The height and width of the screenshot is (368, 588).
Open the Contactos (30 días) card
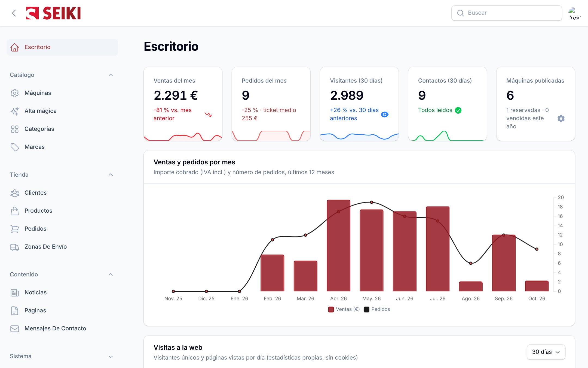tap(448, 104)
